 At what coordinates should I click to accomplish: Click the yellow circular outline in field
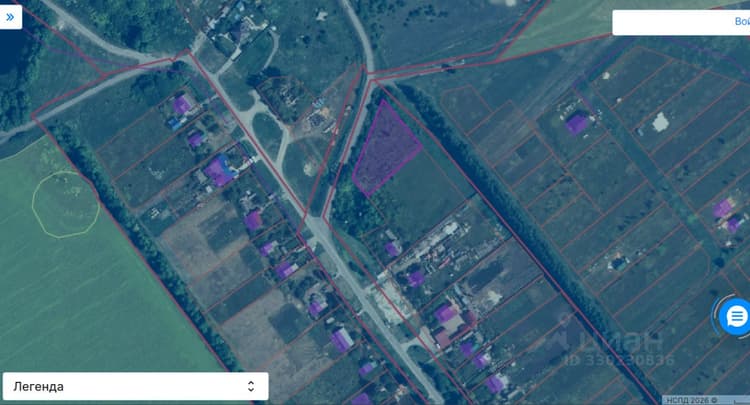pos(66,204)
